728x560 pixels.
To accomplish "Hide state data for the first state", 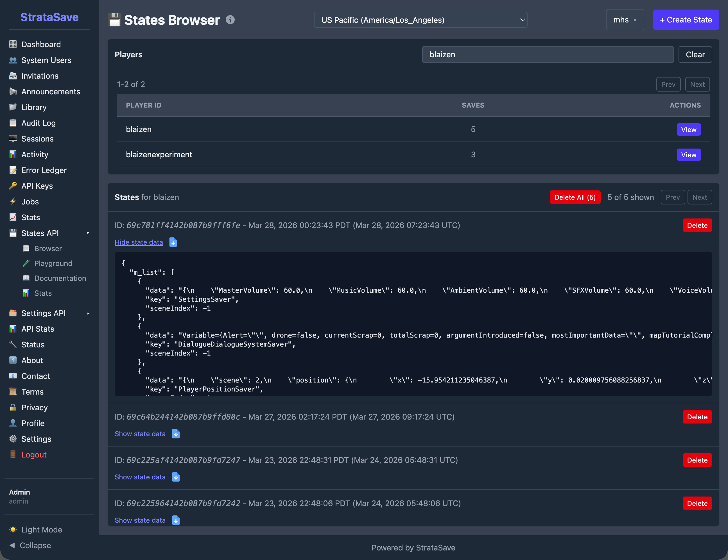I will (x=139, y=242).
